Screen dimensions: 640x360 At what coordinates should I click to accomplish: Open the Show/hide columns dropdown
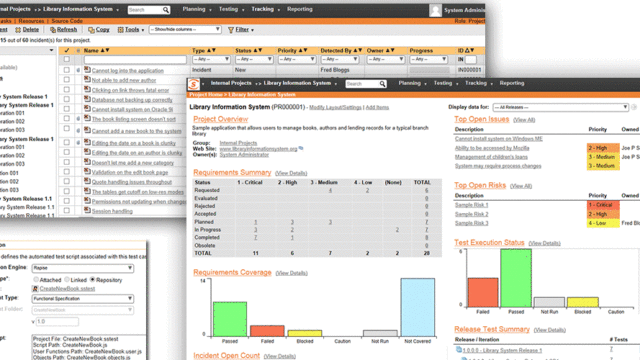pos(185,29)
